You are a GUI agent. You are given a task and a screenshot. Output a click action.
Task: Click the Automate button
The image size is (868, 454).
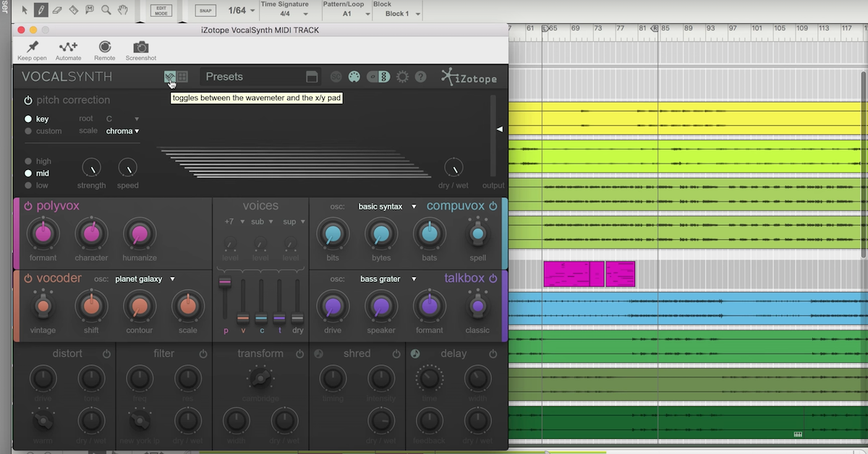tap(68, 49)
